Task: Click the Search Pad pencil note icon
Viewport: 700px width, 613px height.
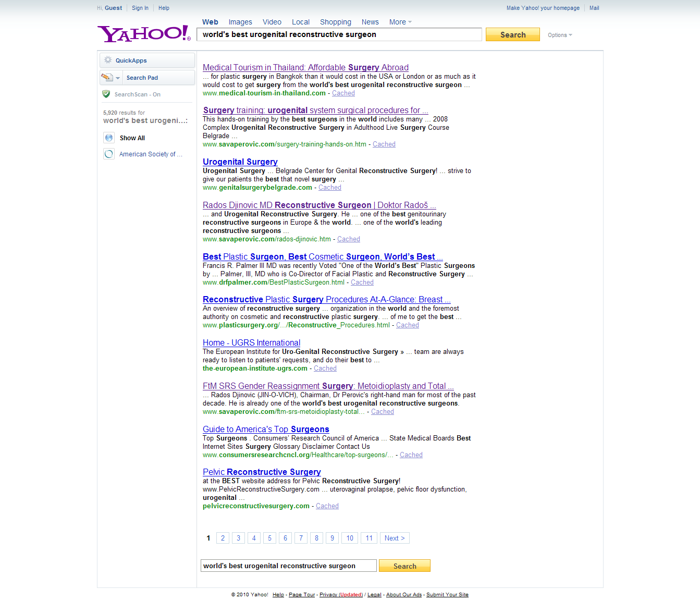Action: (107, 77)
